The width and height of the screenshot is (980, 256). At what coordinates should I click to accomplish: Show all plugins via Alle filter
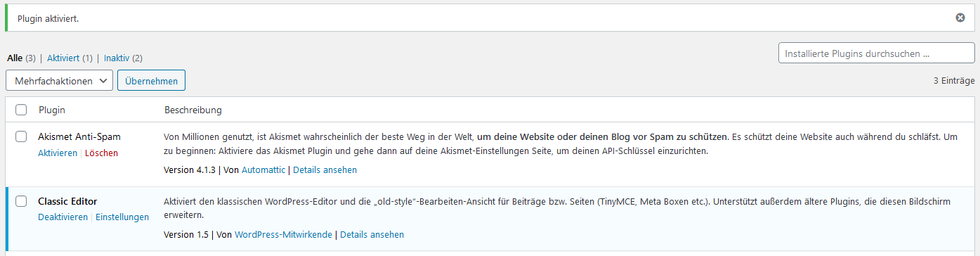(x=15, y=58)
